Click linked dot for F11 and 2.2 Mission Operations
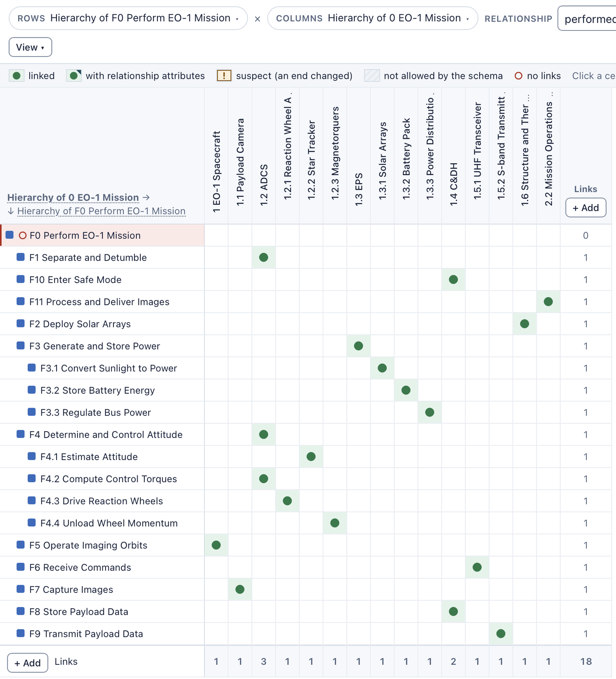This screenshot has width=616, height=679. [548, 302]
